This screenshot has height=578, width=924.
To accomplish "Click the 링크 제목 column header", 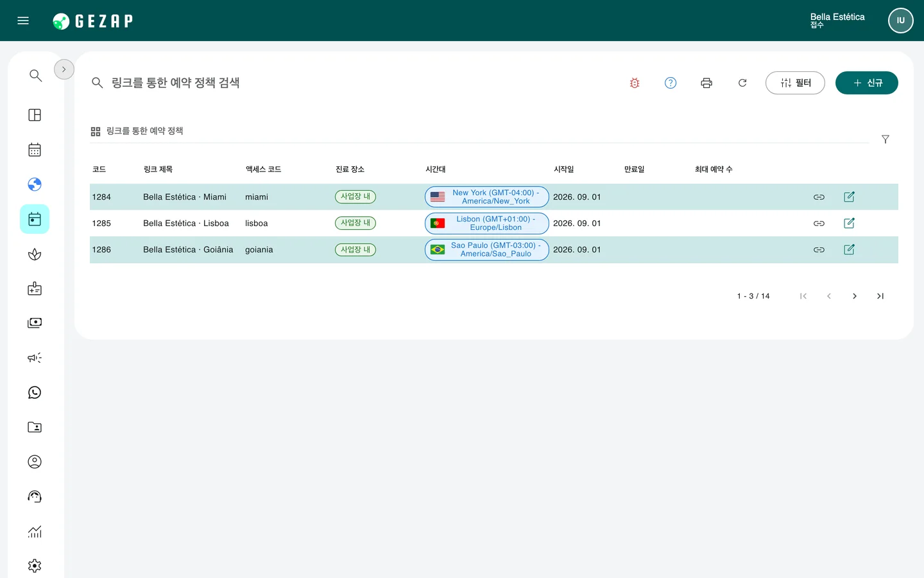I will click(x=158, y=170).
